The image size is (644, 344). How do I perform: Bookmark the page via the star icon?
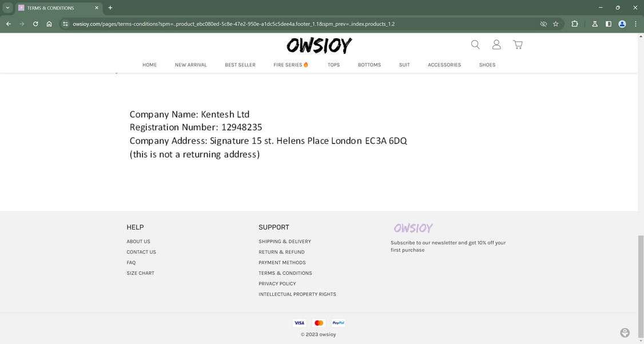(x=555, y=23)
